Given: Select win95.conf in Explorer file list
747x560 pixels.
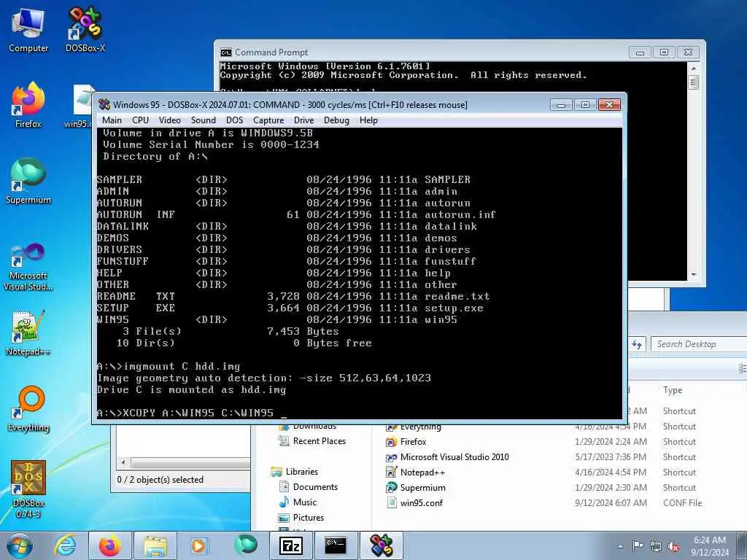Looking at the screenshot, I should [414, 502].
